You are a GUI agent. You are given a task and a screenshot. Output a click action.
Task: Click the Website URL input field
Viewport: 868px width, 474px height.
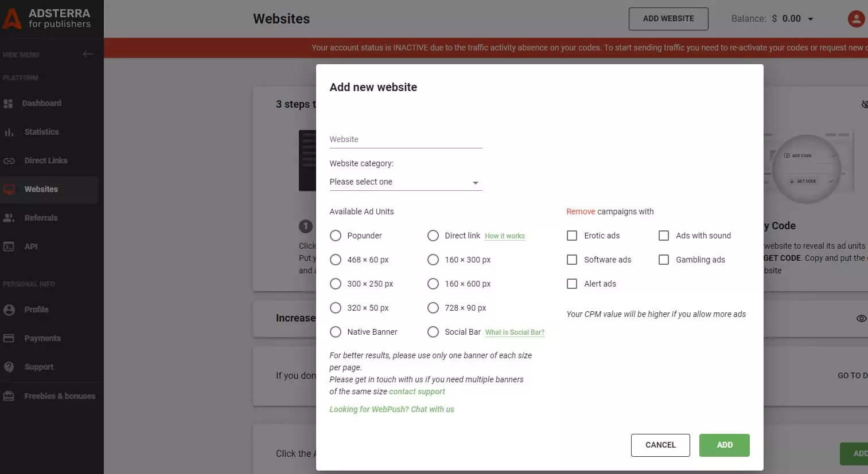pyautogui.click(x=406, y=139)
